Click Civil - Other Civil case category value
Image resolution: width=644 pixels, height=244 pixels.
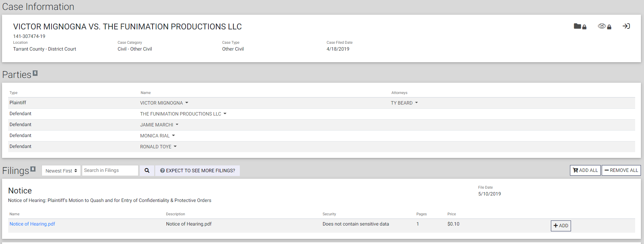[x=135, y=49]
